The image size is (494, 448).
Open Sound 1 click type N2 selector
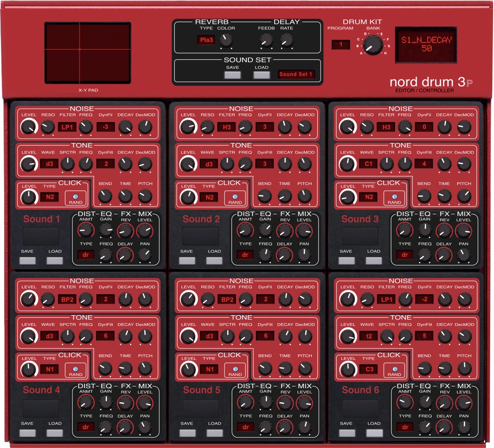[50, 197]
